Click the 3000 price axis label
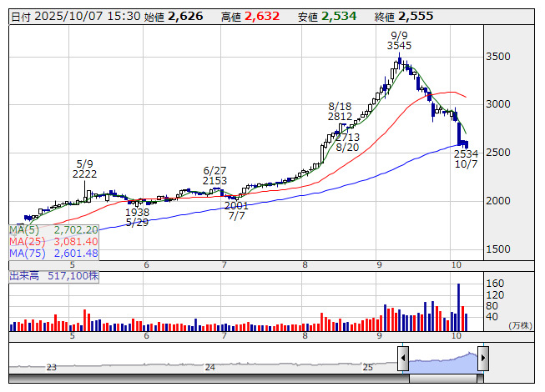This screenshot has width=545, height=392. tap(497, 104)
